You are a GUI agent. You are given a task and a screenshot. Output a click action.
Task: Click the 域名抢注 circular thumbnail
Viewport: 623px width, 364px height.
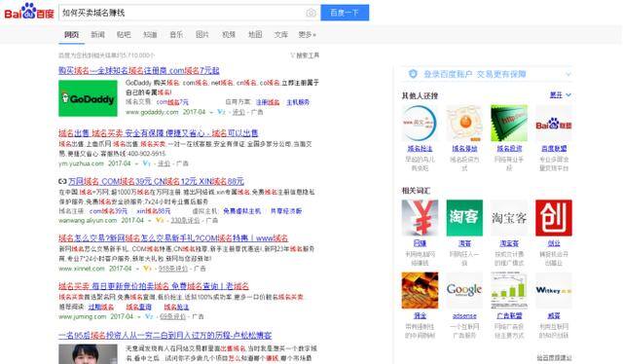[x=420, y=124]
